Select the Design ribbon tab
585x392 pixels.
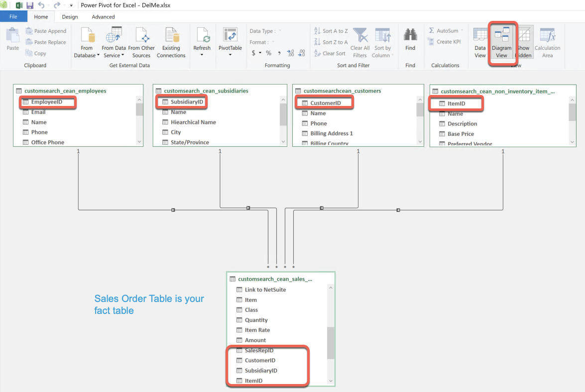70,17
